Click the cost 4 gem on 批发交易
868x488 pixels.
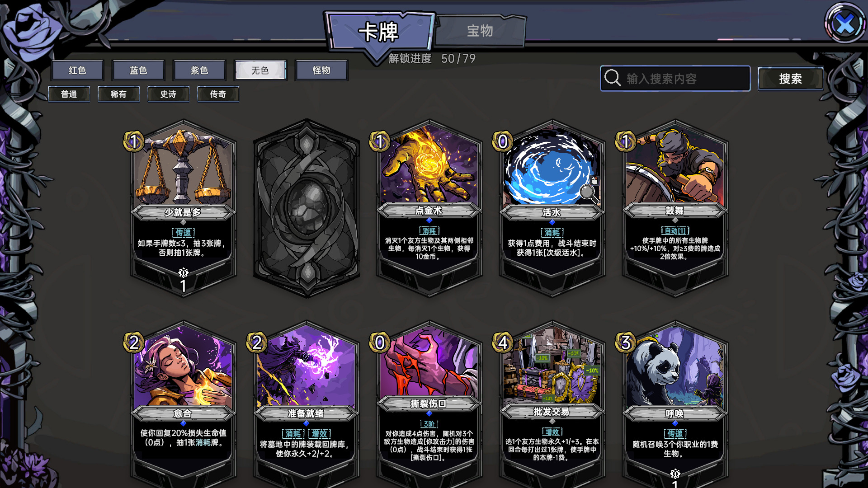tap(503, 343)
